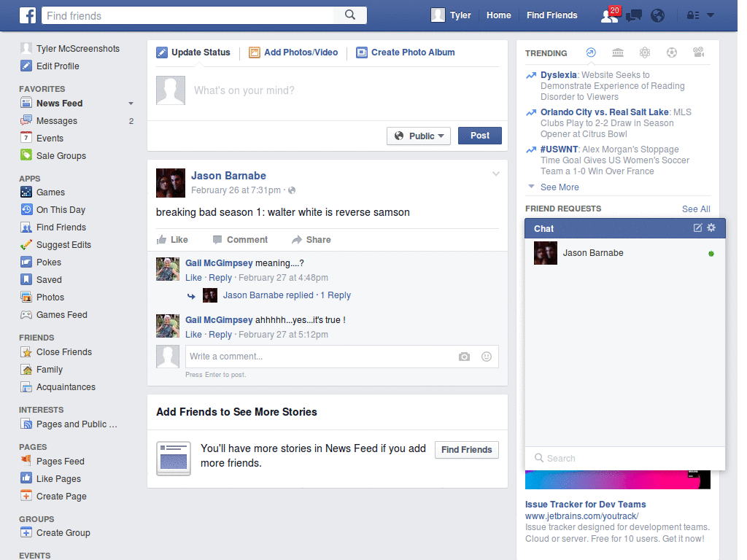Click the Find friends search field
The width and height of the screenshot is (747, 560).
pyautogui.click(x=188, y=16)
